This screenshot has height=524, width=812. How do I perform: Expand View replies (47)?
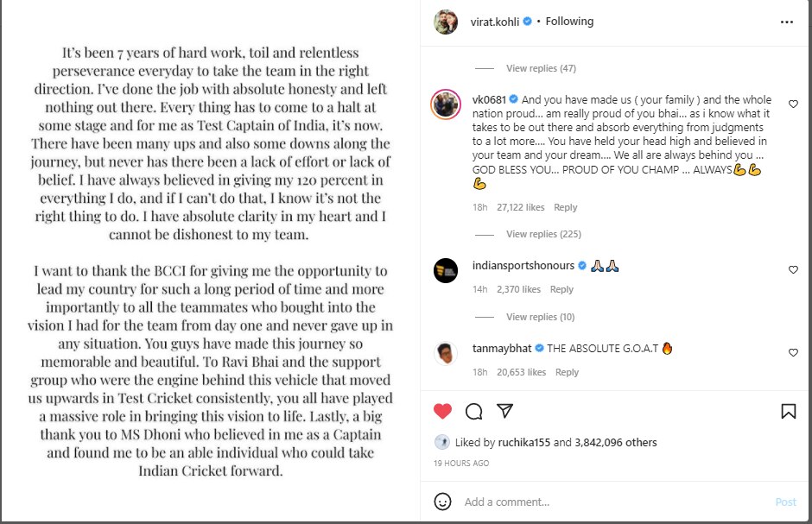click(541, 68)
